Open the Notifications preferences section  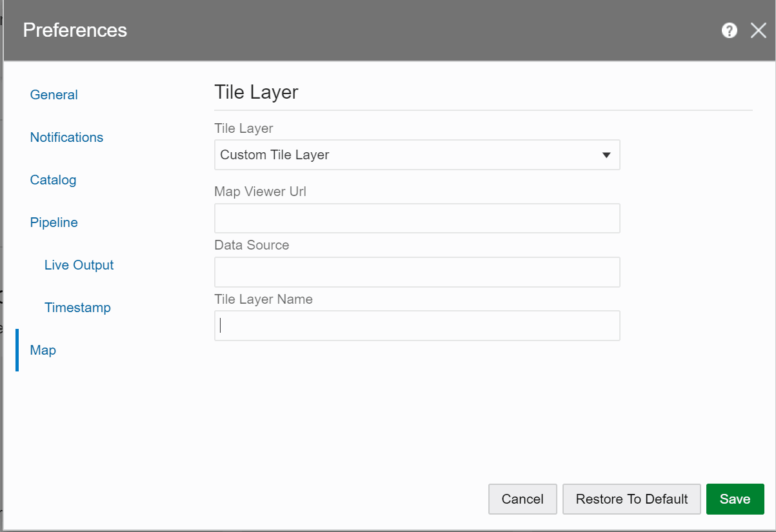66,137
